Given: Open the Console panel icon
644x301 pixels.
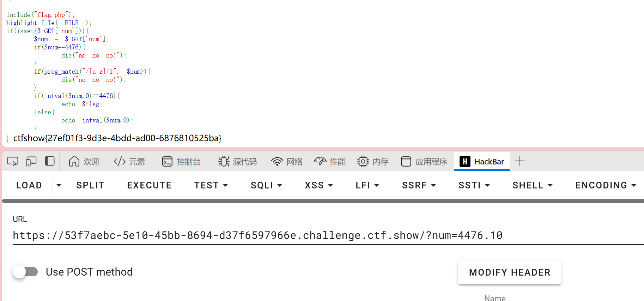Looking at the screenshot, I should click(x=181, y=162).
